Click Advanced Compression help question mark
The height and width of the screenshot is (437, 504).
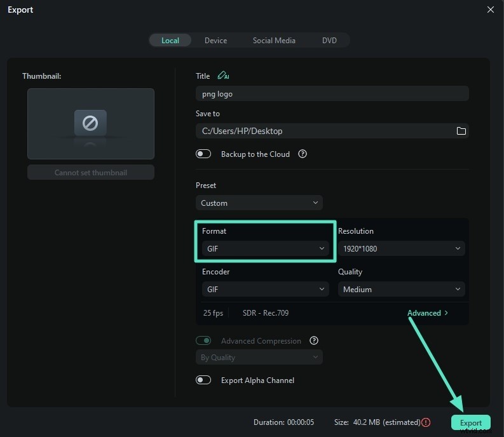coord(313,340)
